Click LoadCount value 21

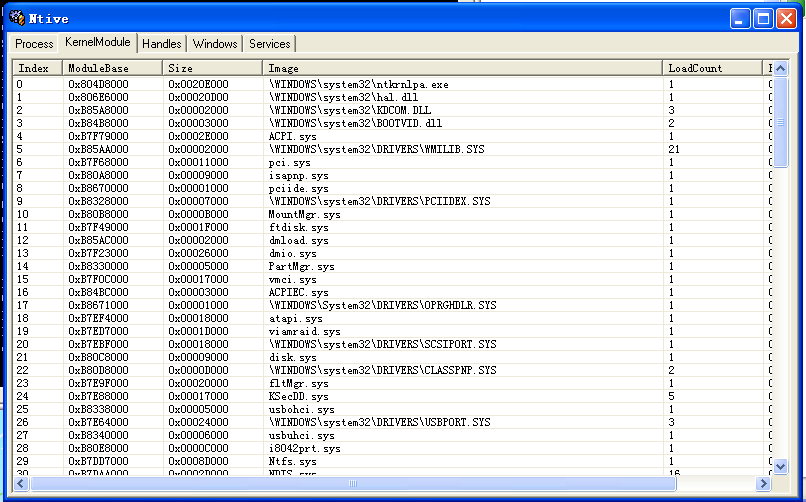674,149
